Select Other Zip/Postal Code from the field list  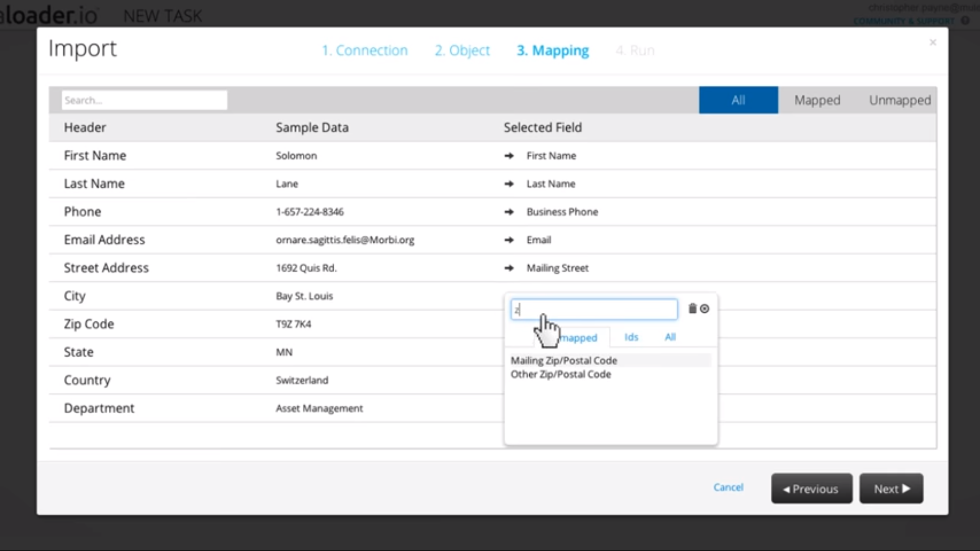(x=561, y=374)
